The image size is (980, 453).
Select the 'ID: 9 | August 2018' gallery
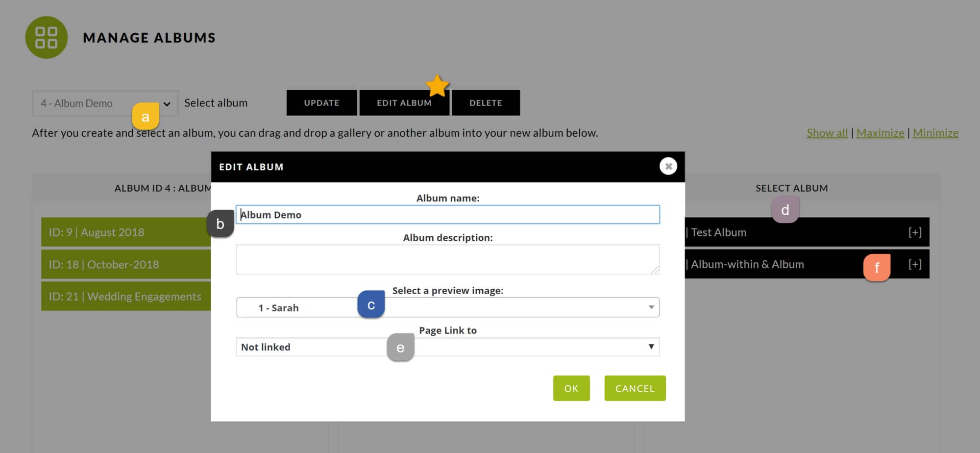(x=126, y=232)
